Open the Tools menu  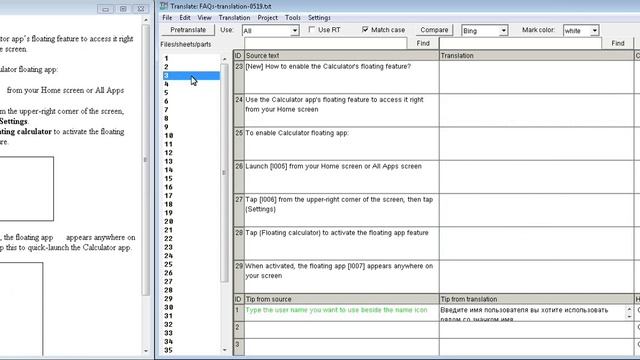293,18
